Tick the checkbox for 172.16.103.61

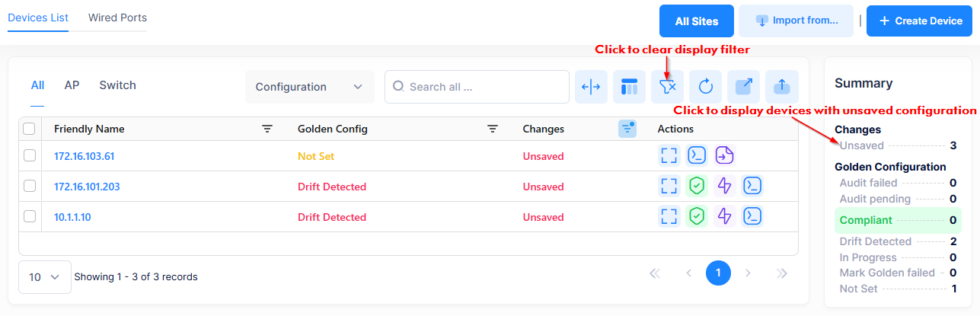(30, 156)
